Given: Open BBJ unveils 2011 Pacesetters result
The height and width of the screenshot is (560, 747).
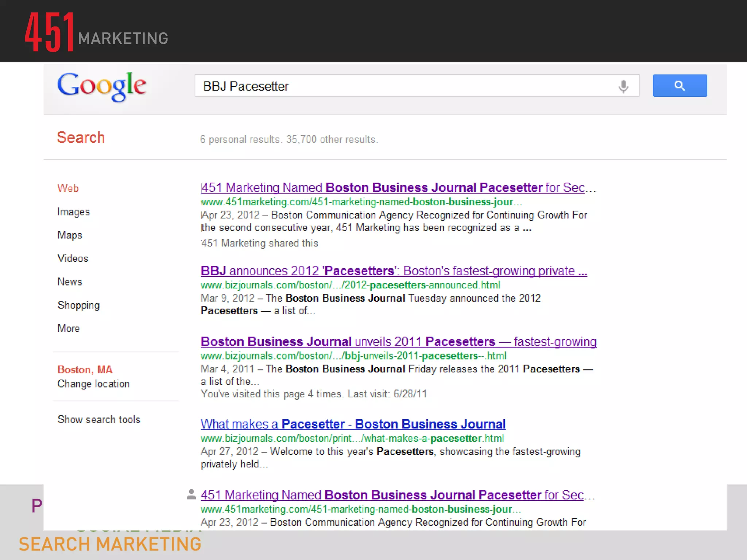Looking at the screenshot, I should [398, 342].
